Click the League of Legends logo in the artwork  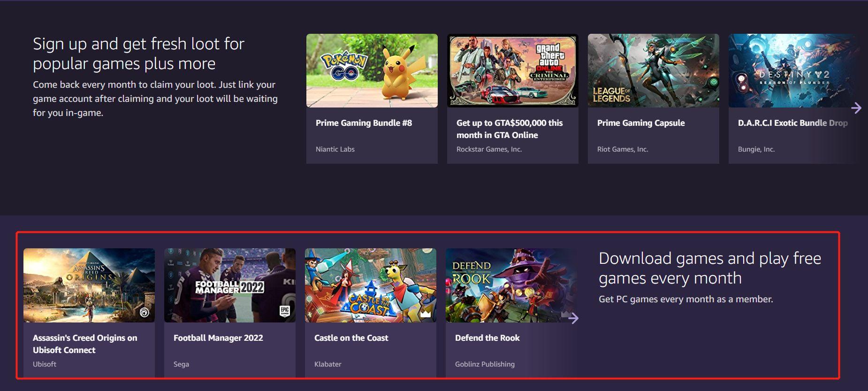pyautogui.click(x=611, y=95)
